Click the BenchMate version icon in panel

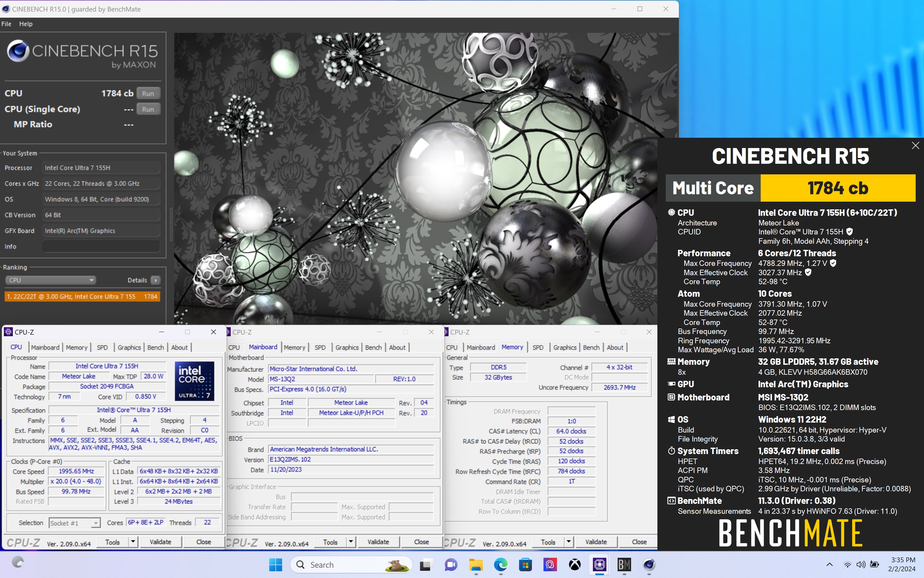click(x=671, y=500)
